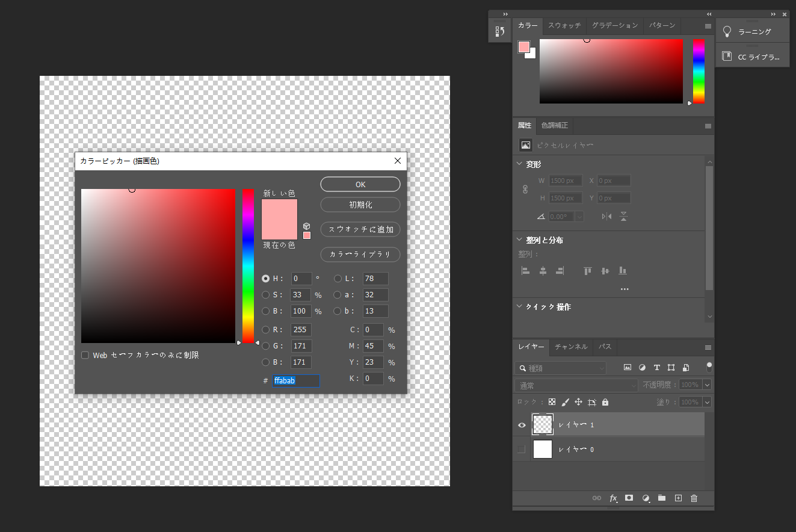Image resolution: width=796 pixels, height=532 pixels.
Task: Select the G (green) radio button
Action: 266,346
